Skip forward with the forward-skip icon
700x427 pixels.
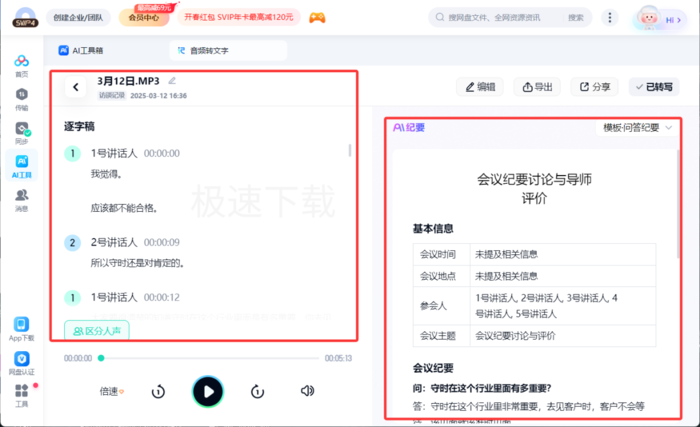[x=257, y=392]
